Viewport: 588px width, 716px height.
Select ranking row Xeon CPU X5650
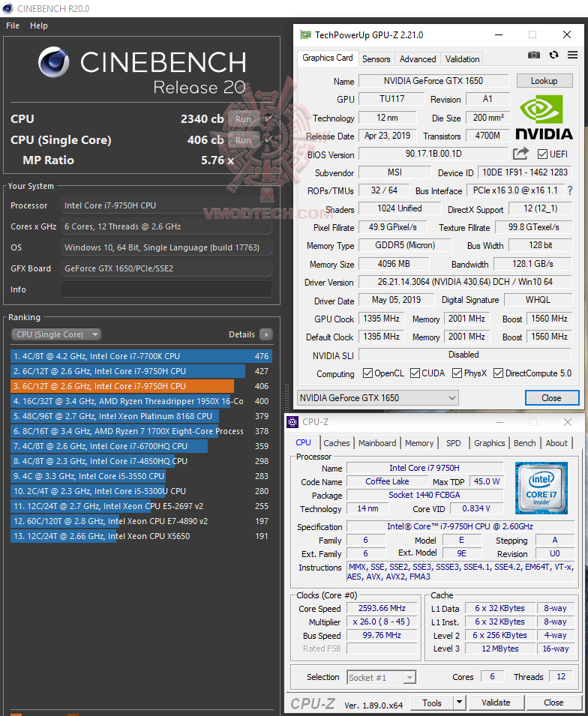click(x=141, y=536)
